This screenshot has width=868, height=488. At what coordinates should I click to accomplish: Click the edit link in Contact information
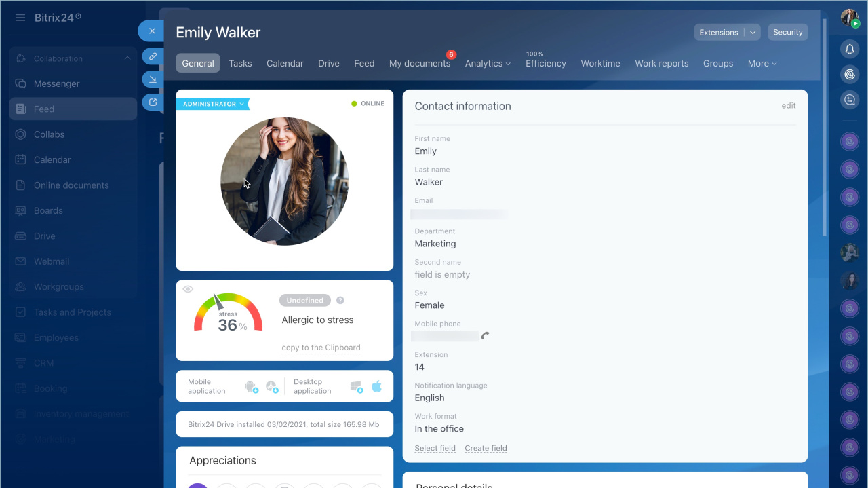(x=788, y=106)
